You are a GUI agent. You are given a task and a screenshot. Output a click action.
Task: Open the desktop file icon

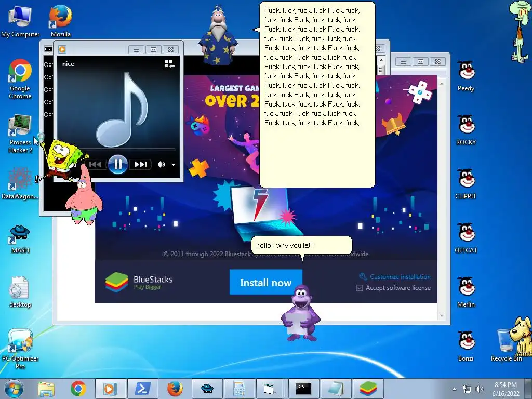click(x=20, y=292)
